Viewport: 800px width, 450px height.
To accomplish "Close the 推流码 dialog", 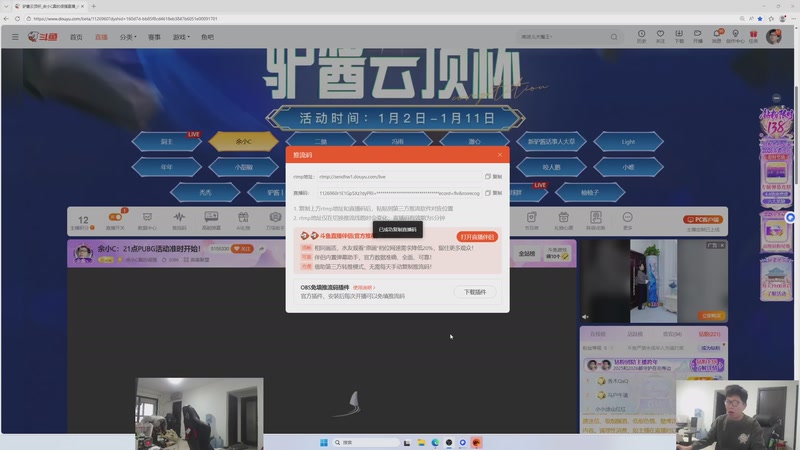I will (500, 155).
